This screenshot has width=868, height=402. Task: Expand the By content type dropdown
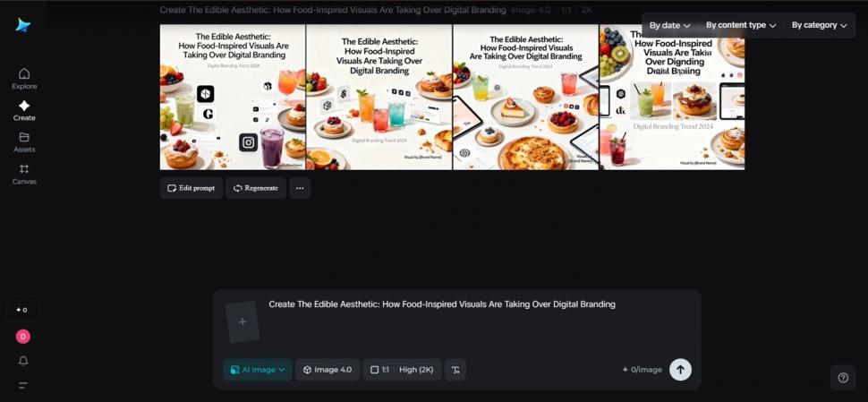(741, 25)
